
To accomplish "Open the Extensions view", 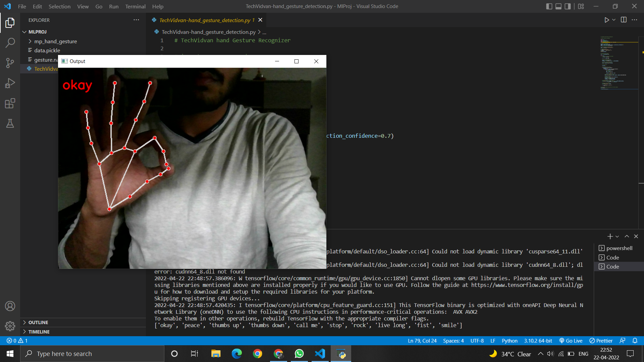I will [10, 103].
